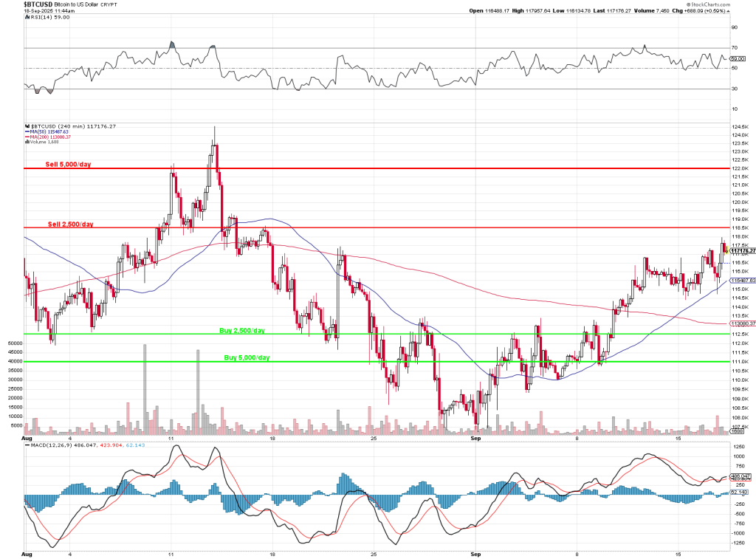756x559 pixels.
Task: Select the "Buy 2,500/day" line label
Action: [x=242, y=330]
